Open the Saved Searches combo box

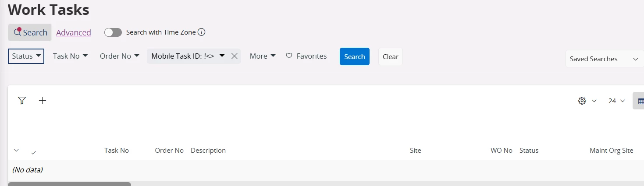[604, 59]
